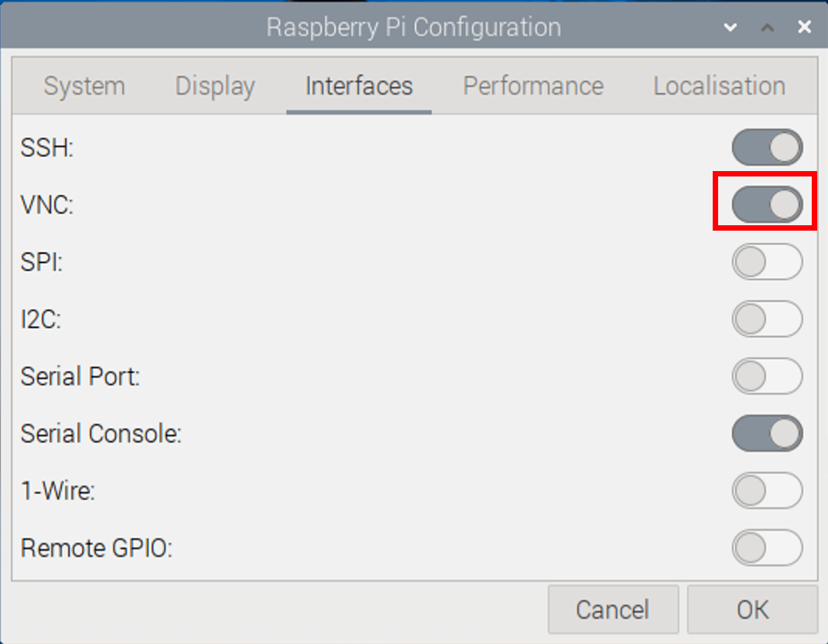The height and width of the screenshot is (644, 828).
Task: Switch to the Display tab
Action: [x=215, y=86]
